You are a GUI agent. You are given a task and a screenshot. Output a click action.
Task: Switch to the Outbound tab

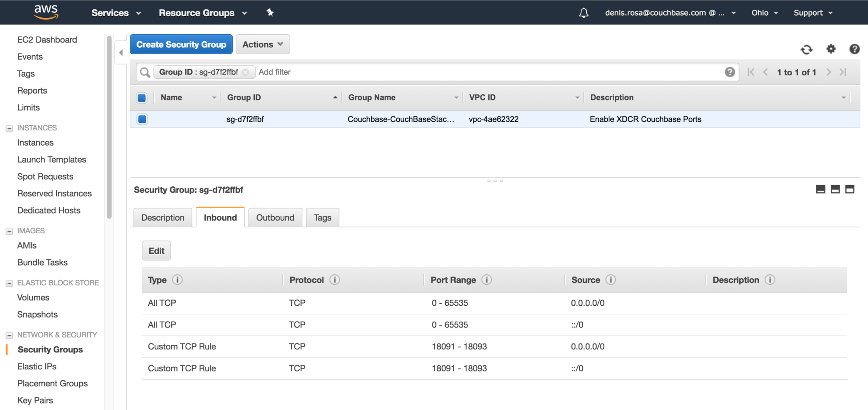pyautogui.click(x=275, y=217)
